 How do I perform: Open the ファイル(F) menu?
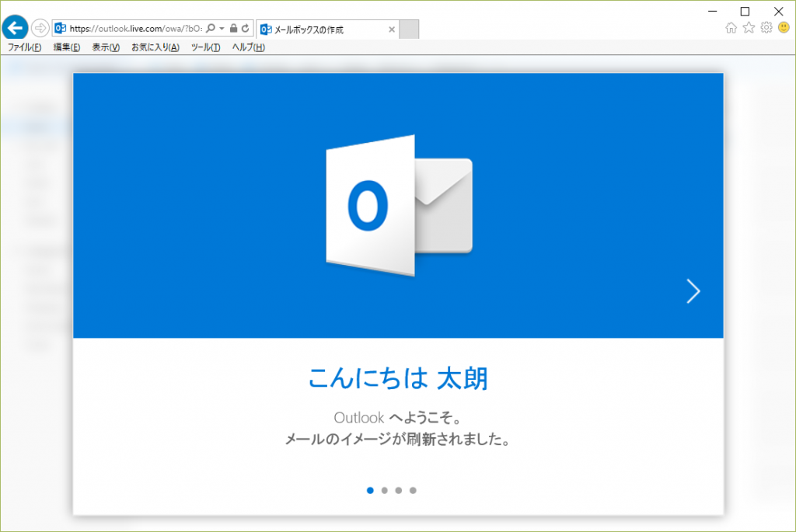click(24, 47)
